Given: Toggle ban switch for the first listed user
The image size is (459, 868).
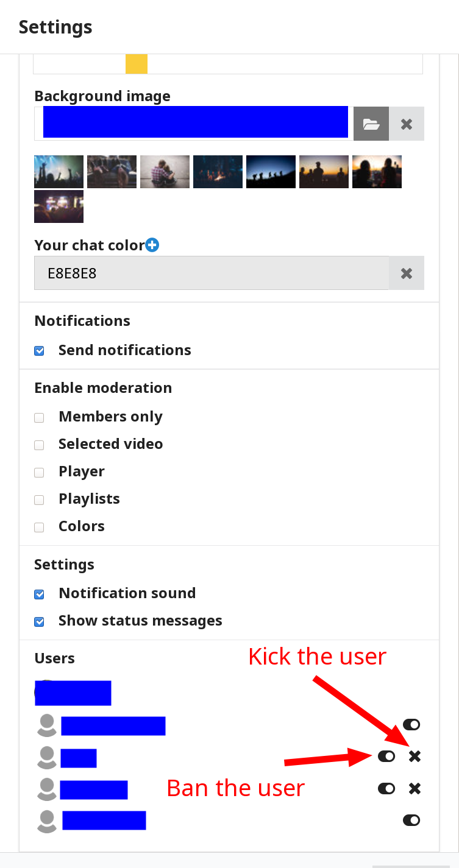Looking at the screenshot, I should [411, 725].
